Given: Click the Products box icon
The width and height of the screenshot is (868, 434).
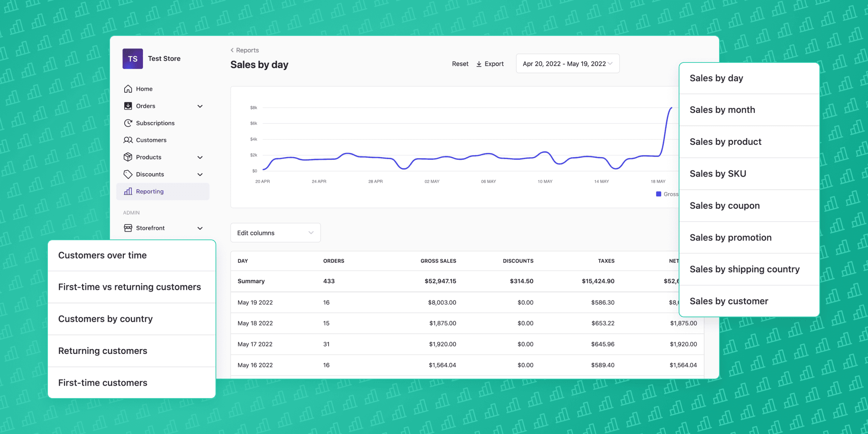Looking at the screenshot, I should pyautogui.click(x=128, y=157).
